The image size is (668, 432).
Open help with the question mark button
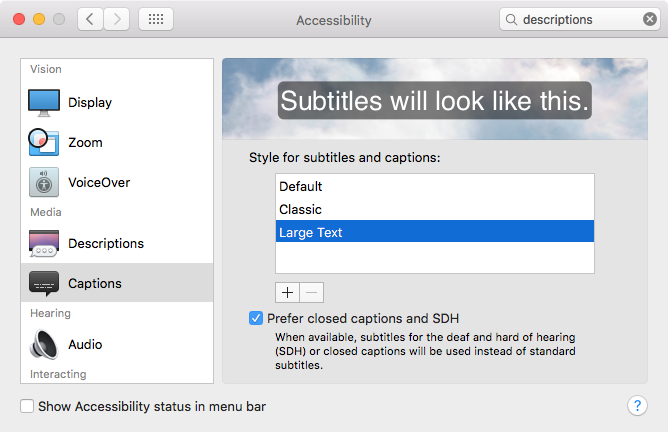click(637, 406)
